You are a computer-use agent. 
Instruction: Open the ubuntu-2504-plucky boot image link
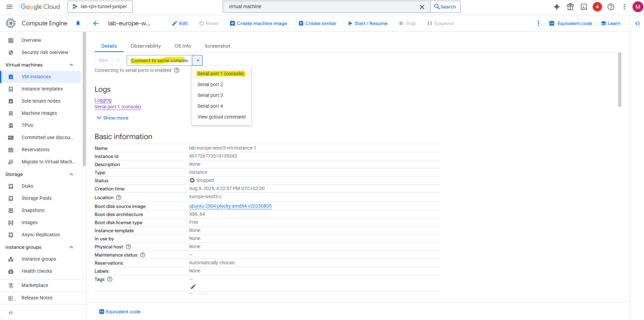(230, 206)
